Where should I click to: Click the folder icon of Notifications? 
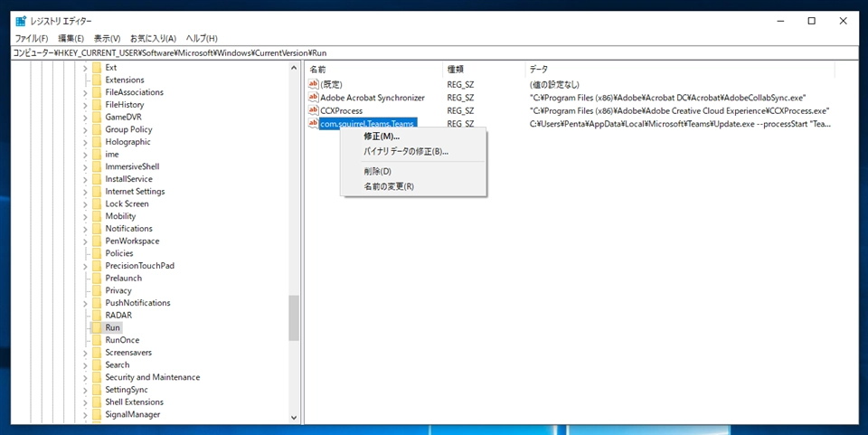(x=97, y=228)
